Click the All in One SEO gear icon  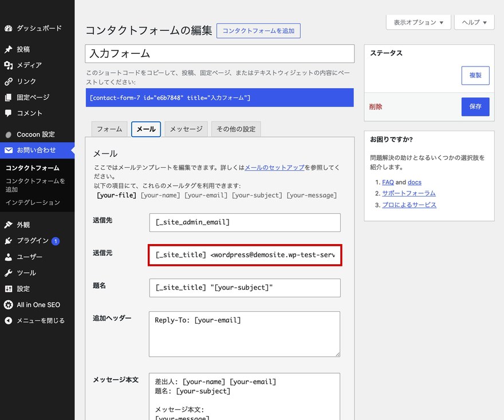point(9,305)
